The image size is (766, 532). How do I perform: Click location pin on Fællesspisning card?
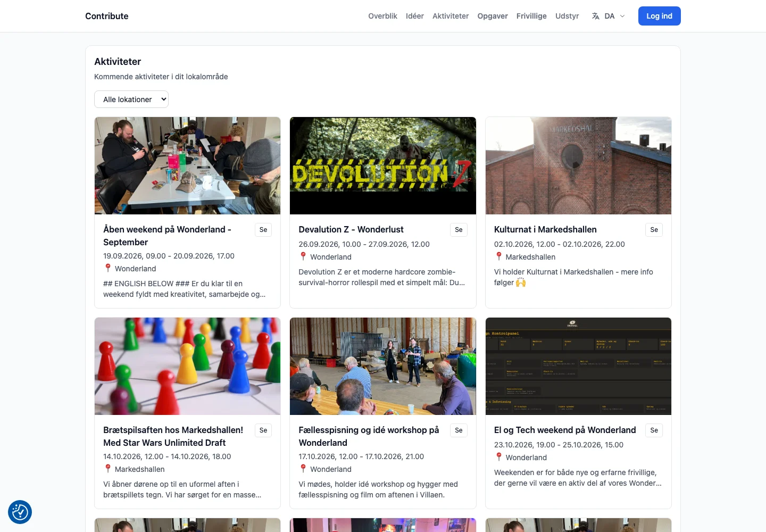(x=303, y=469)
